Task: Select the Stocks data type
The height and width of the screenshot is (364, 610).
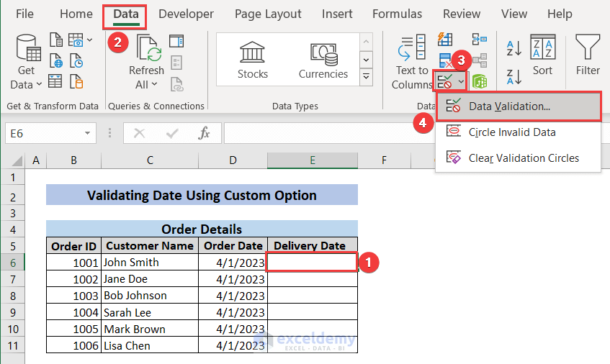Action: coord(252,60)
